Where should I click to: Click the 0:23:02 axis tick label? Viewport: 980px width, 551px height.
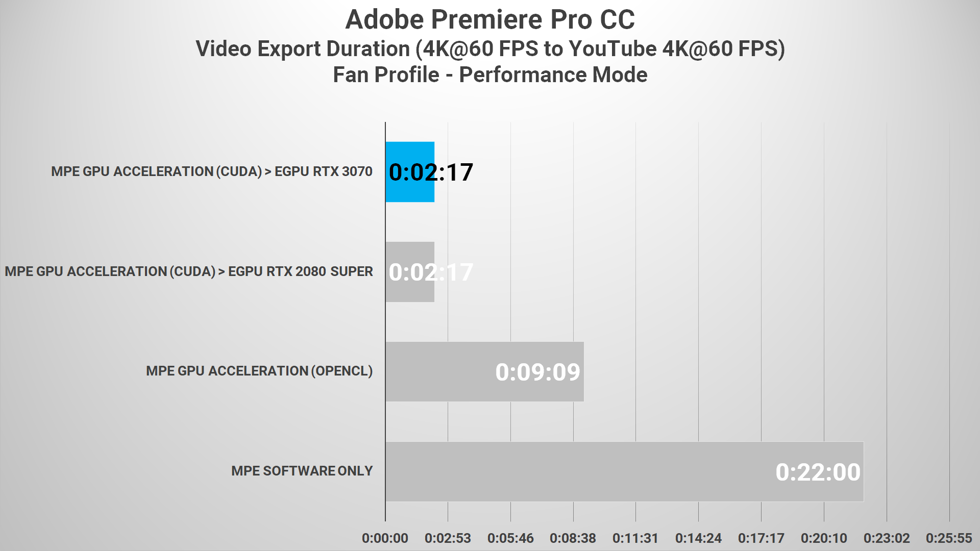[887, 538]
